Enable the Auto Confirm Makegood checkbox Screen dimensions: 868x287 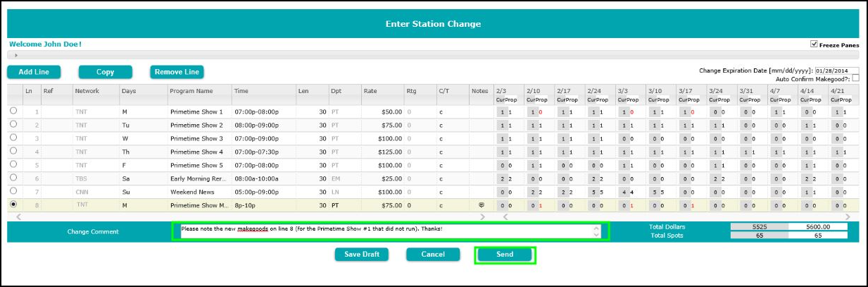(x=855, y=78)
